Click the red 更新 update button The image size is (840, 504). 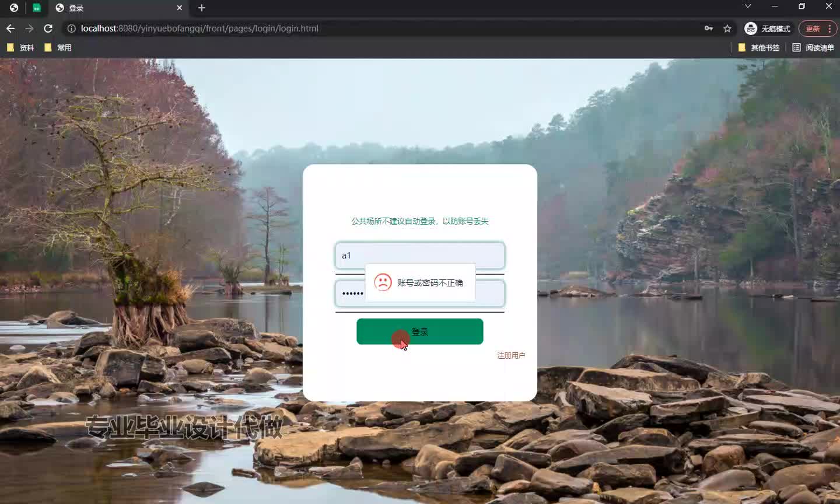(x=813, y=28)
